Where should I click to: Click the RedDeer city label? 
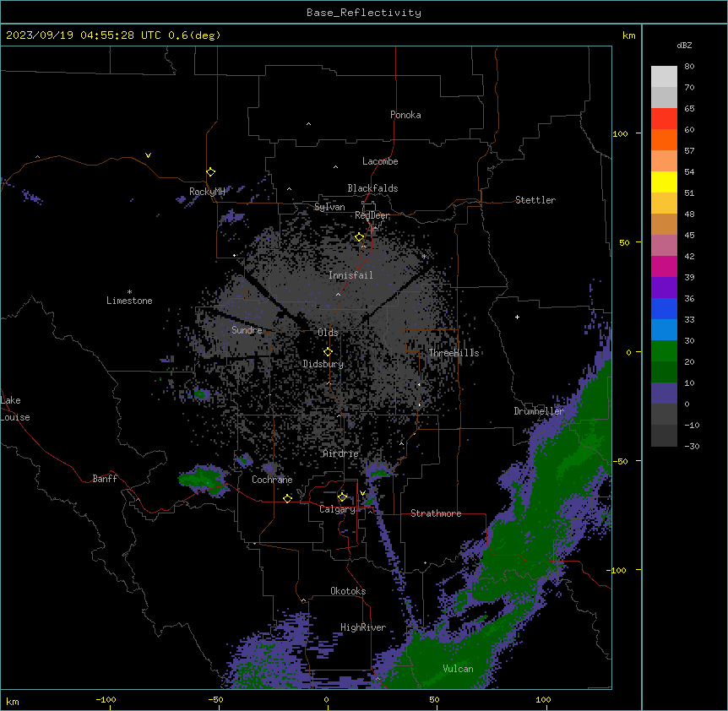coord(372,215)
